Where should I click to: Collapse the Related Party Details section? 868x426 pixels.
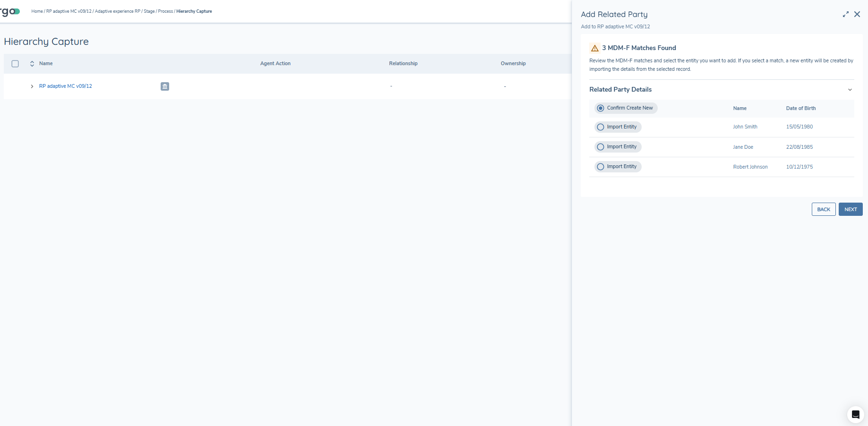click(850, 89)
